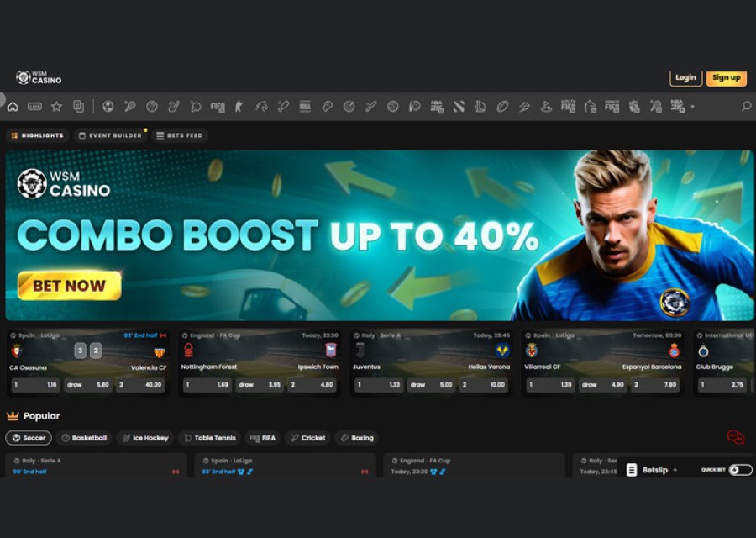Click the Login button
Image resolution: width=756 pixels, height=538 pixels.
pos(685,77)
